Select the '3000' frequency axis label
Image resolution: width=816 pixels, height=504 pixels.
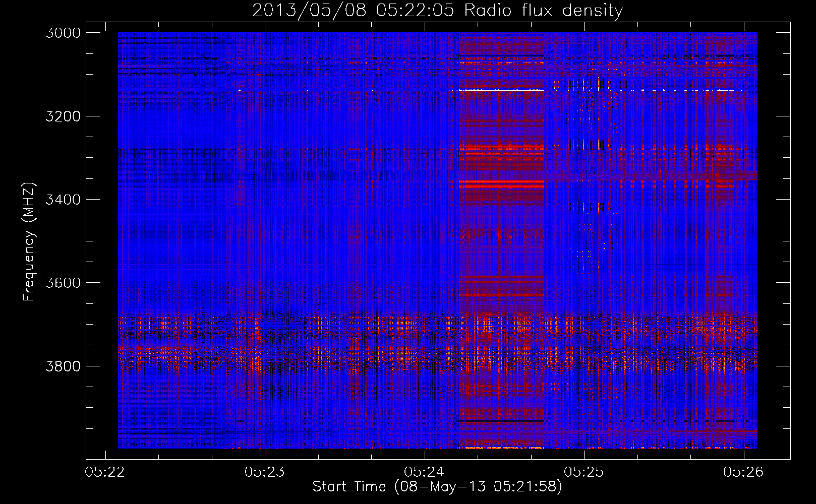point(63,33)
